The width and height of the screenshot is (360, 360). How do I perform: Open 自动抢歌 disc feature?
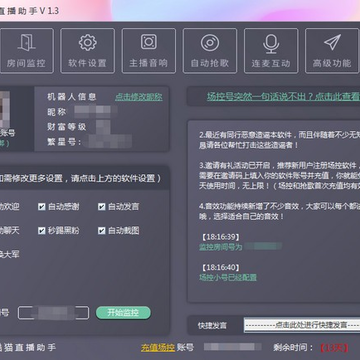210,51
